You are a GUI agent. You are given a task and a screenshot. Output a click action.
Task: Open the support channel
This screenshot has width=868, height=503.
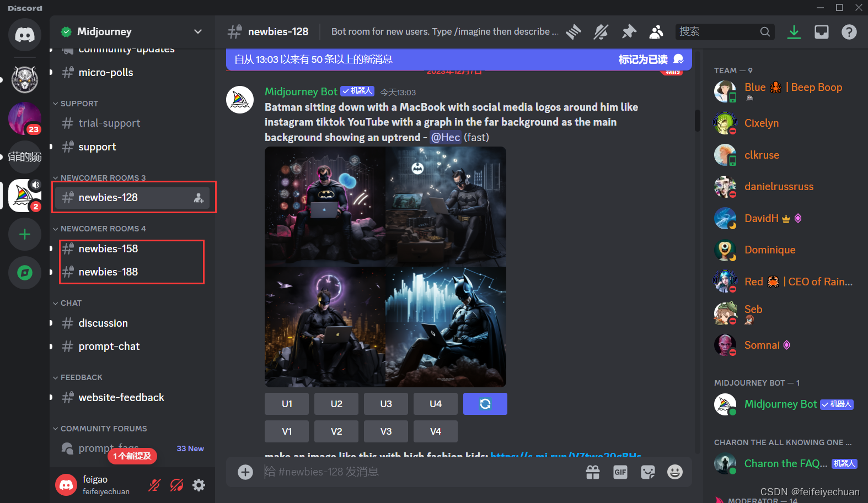pyautogui.click(x=131, y=147)
